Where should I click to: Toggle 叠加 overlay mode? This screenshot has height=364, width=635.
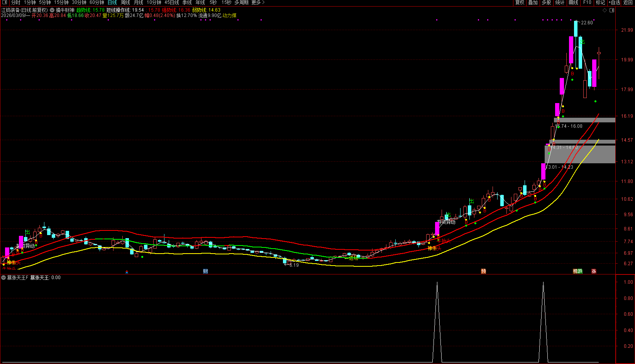(x=533, y=3)
